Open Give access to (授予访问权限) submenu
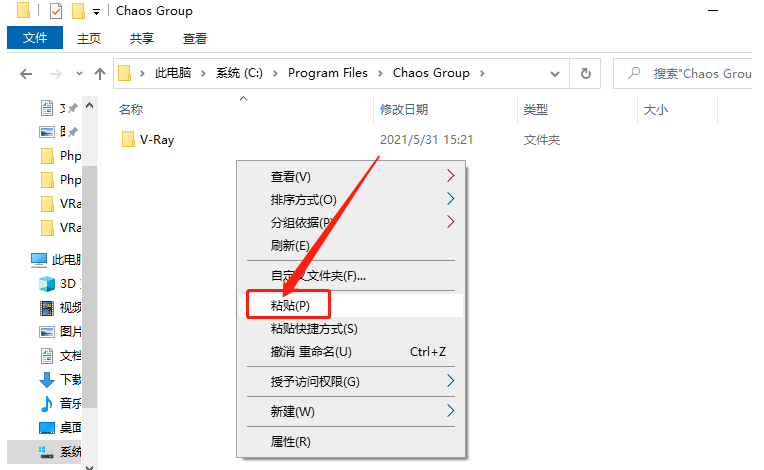Screen dimensions: 764x470 tap(351, 381)
